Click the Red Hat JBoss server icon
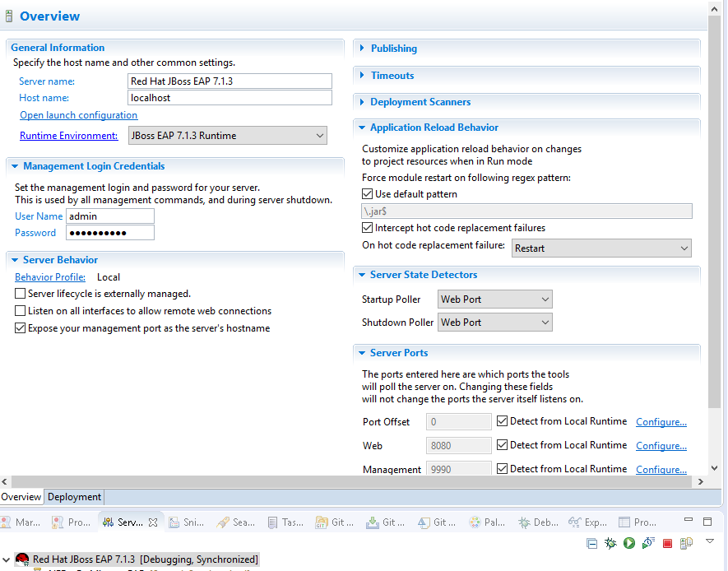 [22, 559]
